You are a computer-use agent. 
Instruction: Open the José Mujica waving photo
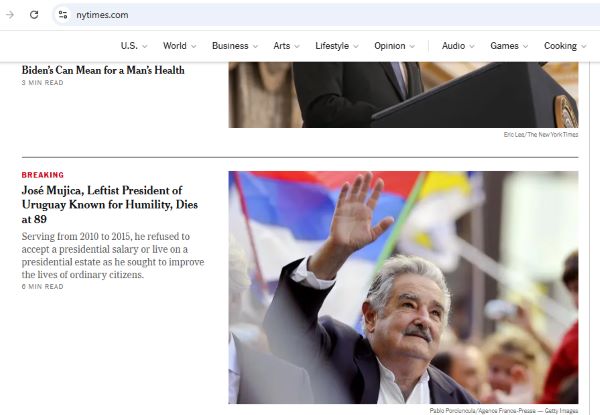point(403,287)
